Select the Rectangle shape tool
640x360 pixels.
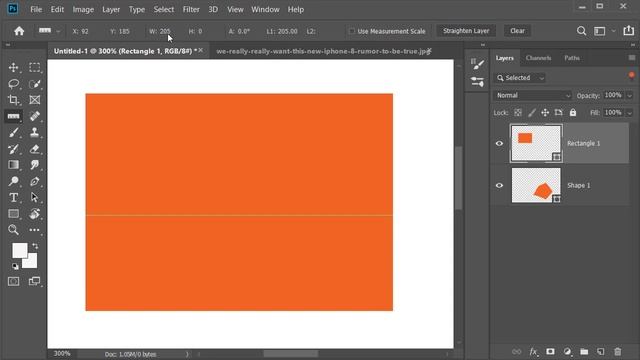click(x=13, y=213)
